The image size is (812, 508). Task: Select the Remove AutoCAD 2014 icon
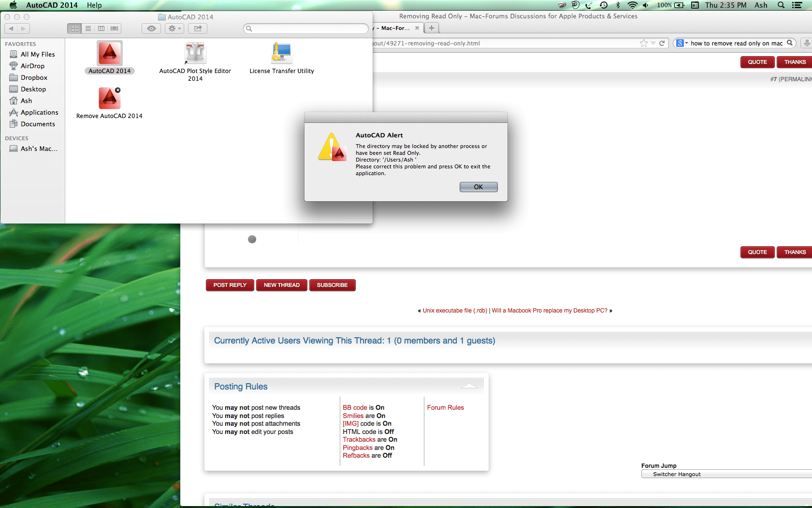pyautogui.click(x=110, y=98)
